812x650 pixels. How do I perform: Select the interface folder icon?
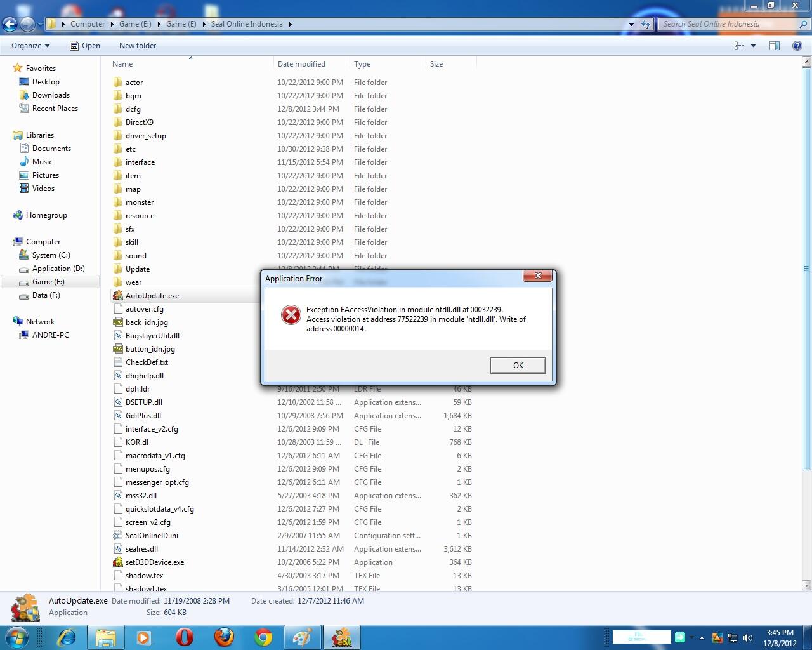tap(117, 162)
